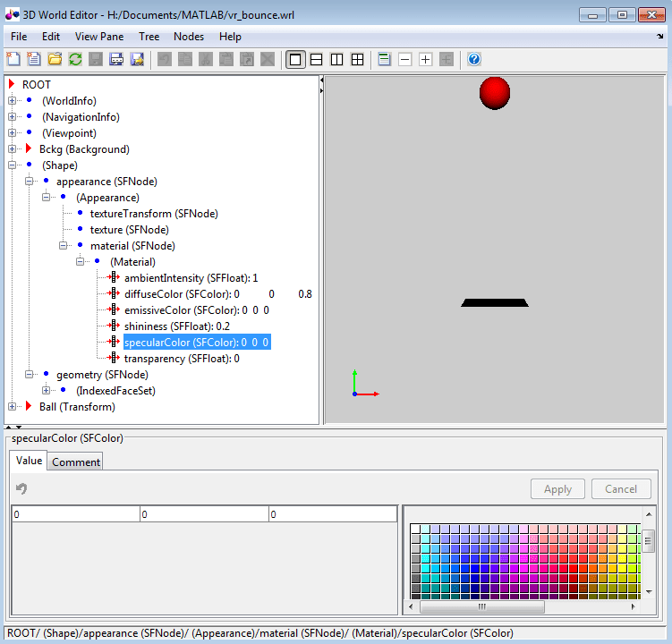Expand the (IndexedFaceSet) node

point(47,390)
